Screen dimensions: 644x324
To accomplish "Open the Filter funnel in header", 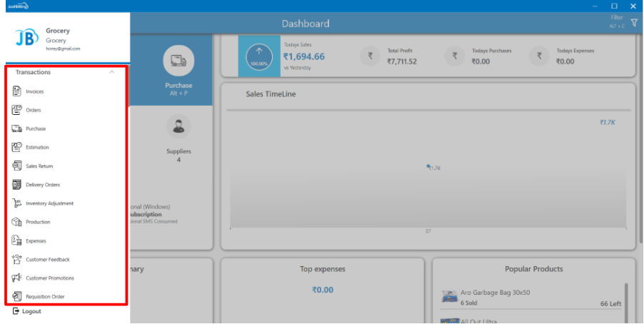I will [633, 23].
